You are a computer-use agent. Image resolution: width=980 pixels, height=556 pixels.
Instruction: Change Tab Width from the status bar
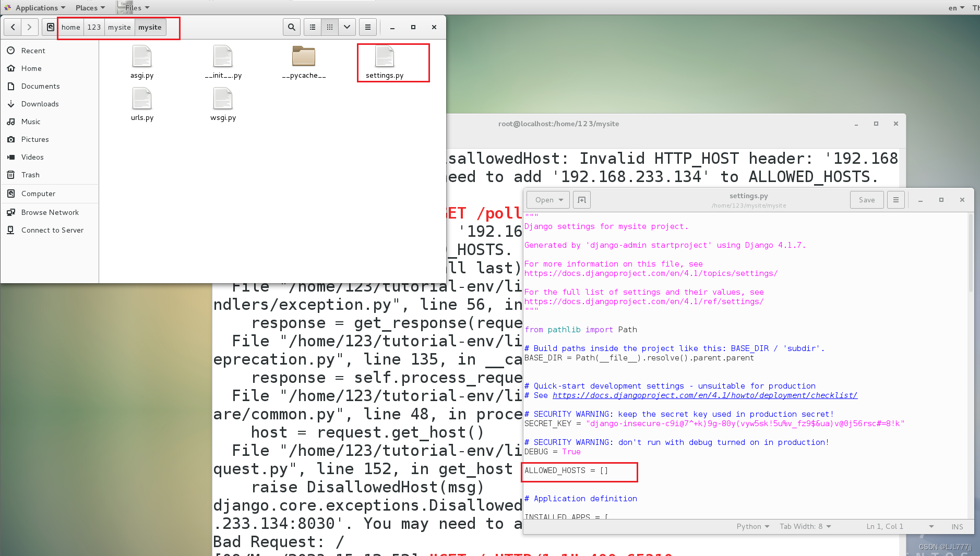coord(804,526)
